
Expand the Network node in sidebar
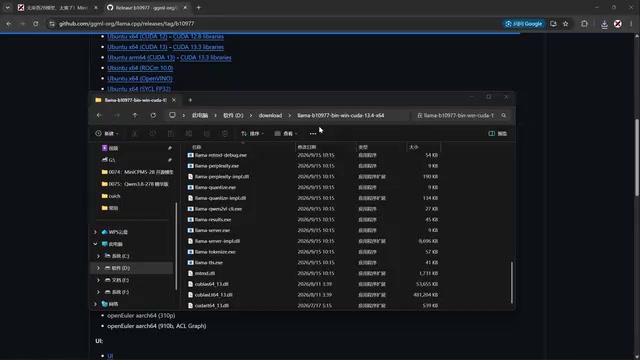coord(96,304)
